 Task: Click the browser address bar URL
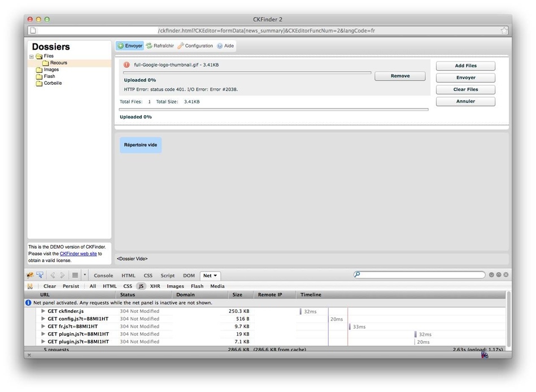pyautogui.click(x=266, y=31)
